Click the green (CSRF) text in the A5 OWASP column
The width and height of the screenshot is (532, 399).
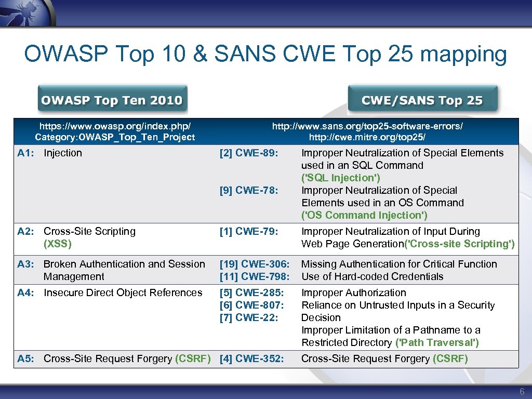193,358
